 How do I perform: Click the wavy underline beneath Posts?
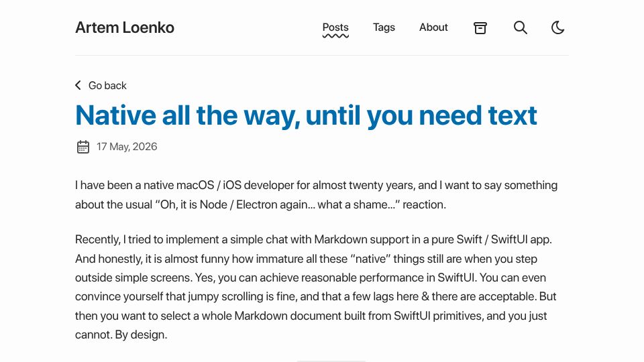335,36
